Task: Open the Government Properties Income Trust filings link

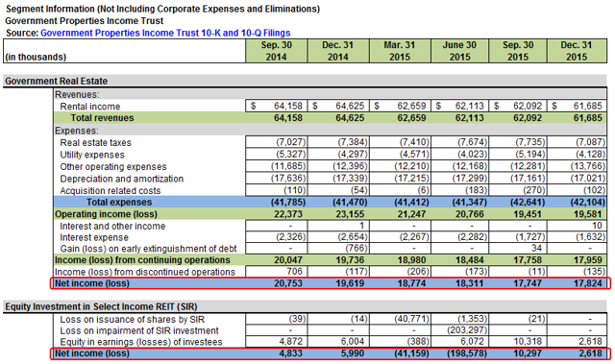Action: tap(165, 33)
